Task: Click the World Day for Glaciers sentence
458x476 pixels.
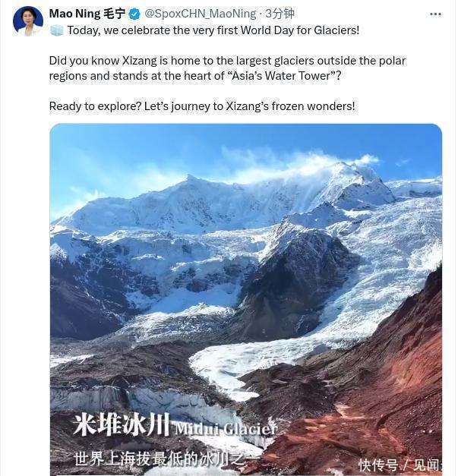Action: [x=213, y=30]
